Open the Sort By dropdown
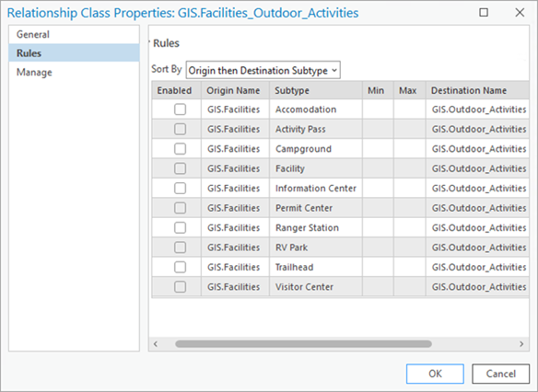This screenshot has width=538, height=392. click(x=263, y=70)
